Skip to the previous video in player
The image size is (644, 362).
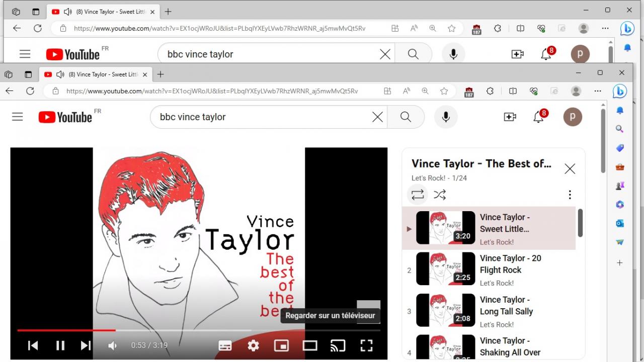click(33, 345)
